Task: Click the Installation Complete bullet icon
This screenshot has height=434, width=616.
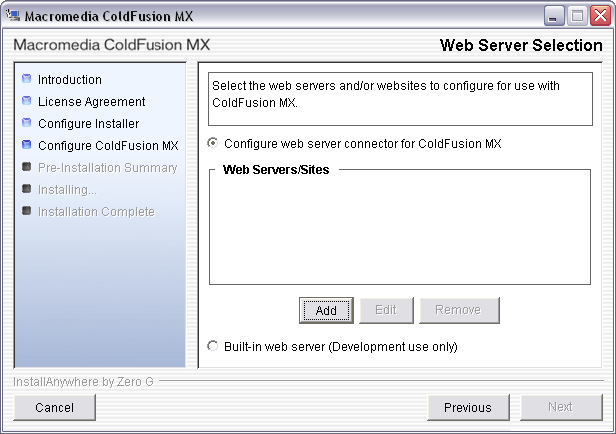Action: click(26, 211)
